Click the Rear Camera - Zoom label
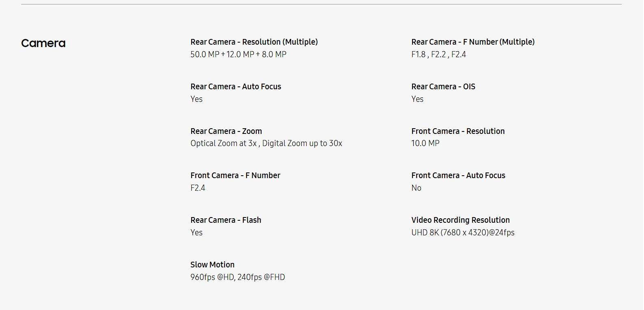 [226, 131]
